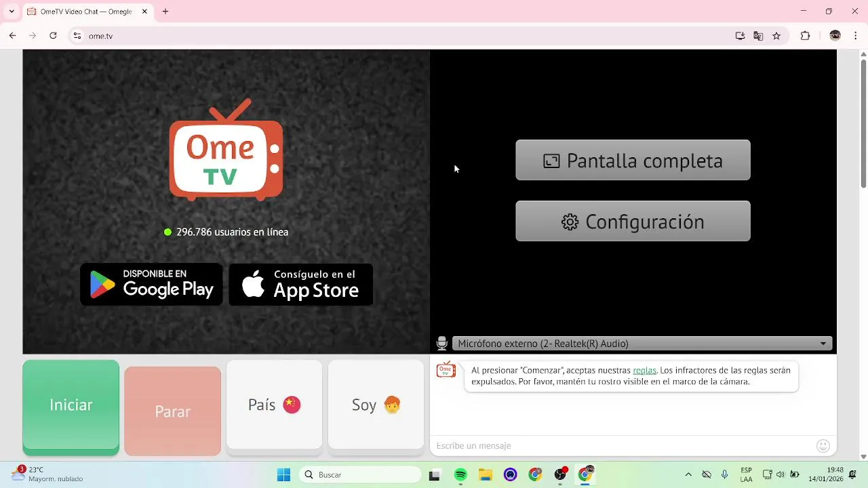Click the site information icon in address bar
This screenshot has width=868, height=488.
click(x=77, y=36)
